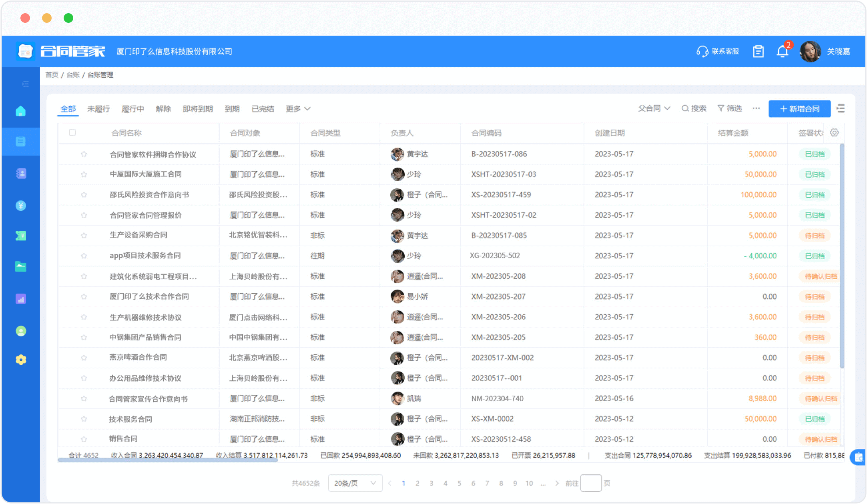Star the 邵氏风险投资合作意向书 row

(x=84, y=195)
